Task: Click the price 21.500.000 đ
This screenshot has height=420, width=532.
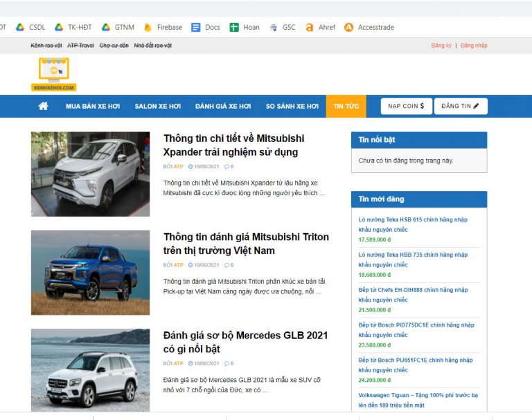Action: 375,310
